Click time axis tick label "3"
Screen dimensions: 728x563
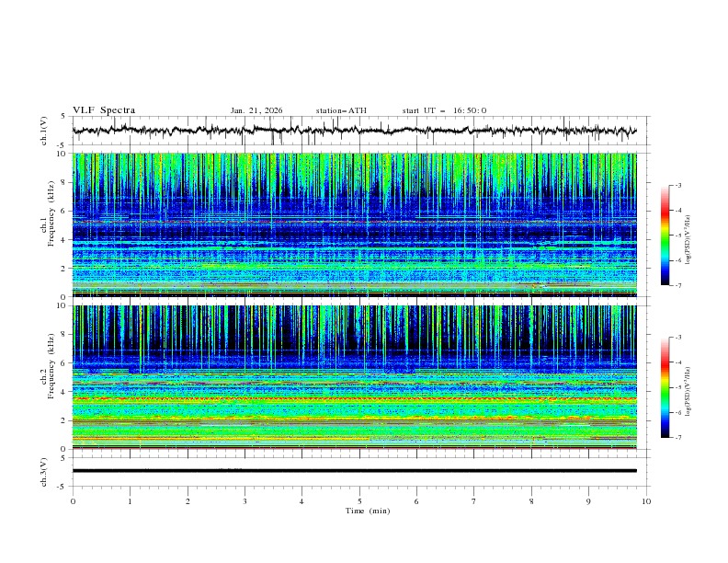(x=245, y=501)
